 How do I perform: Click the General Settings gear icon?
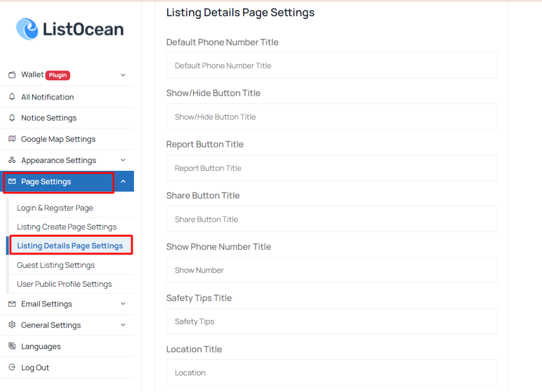12,325
